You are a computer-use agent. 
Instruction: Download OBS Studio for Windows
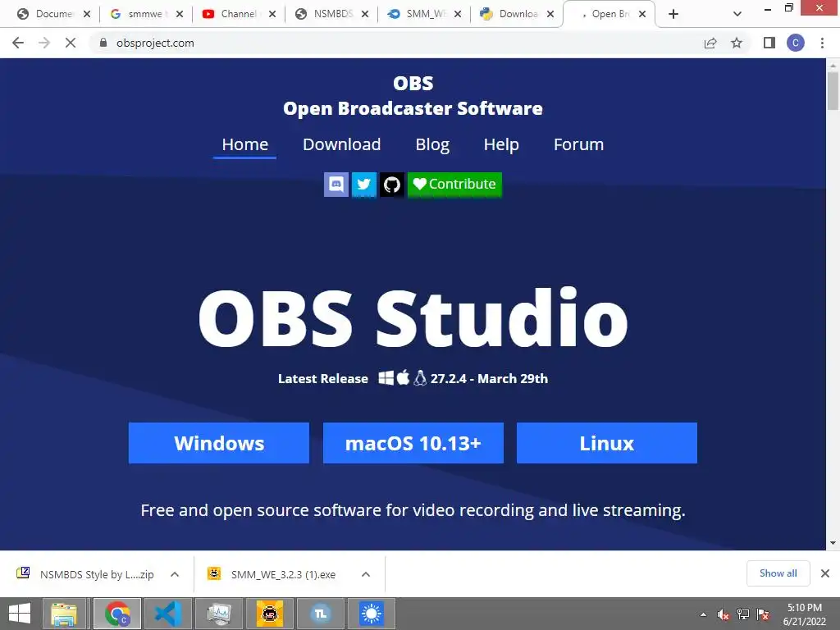pyautogui.click(x=218, y=443)
